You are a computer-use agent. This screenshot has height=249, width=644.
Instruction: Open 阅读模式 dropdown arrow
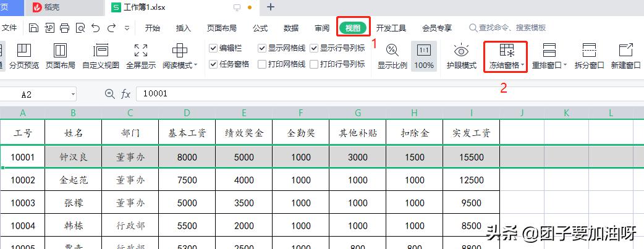[195, 65]
